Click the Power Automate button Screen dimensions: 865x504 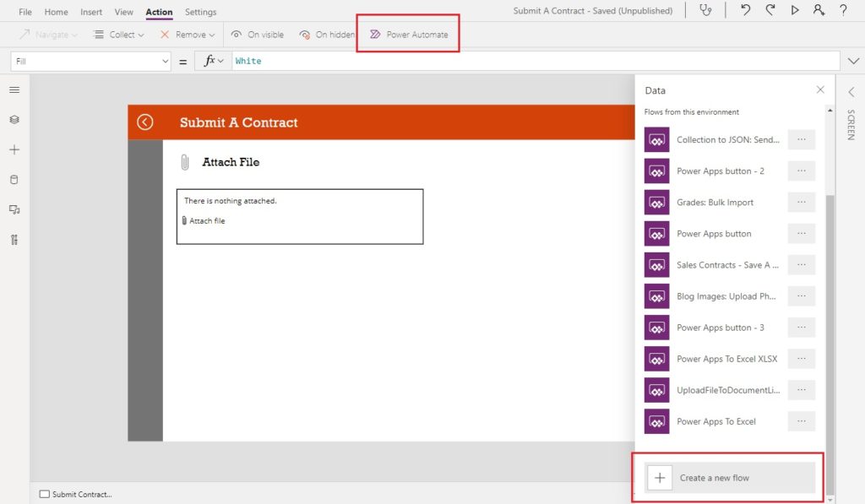[409, 34]
